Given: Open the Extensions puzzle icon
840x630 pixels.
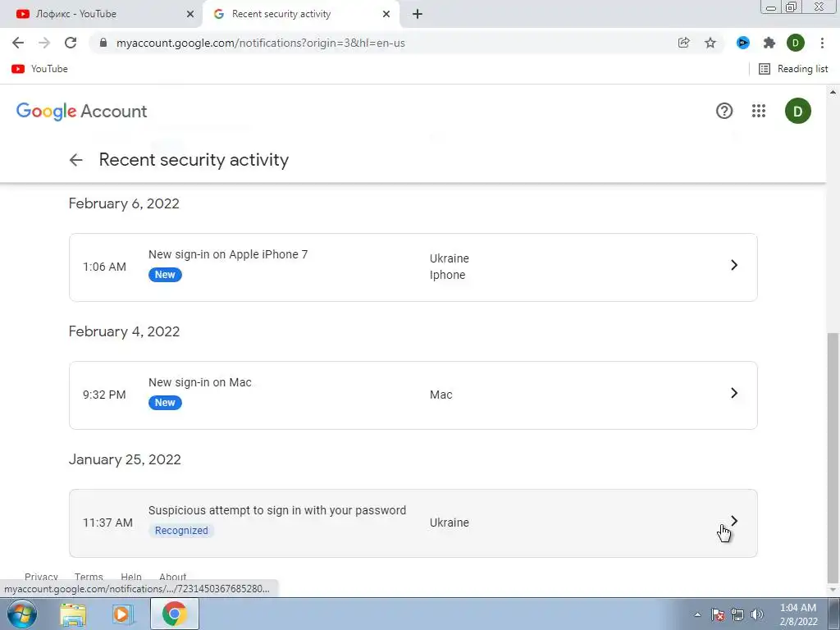Looking at the screenshot, I should click(x=769, y=43).
